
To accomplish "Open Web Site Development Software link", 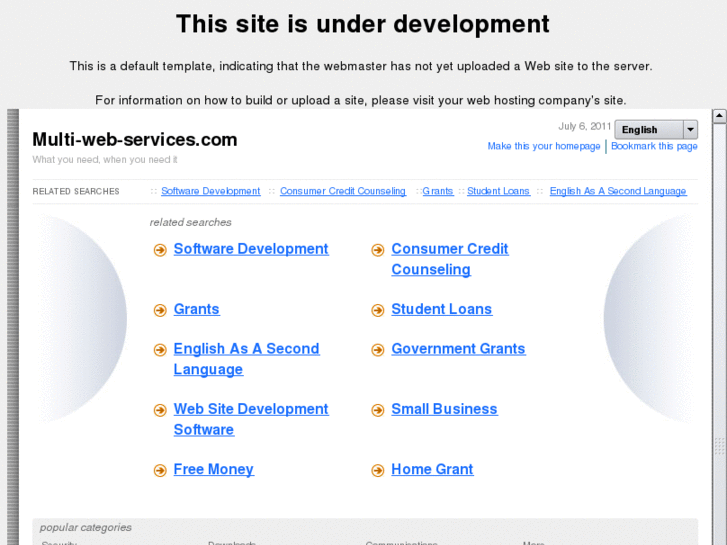I will pos(251,419).
